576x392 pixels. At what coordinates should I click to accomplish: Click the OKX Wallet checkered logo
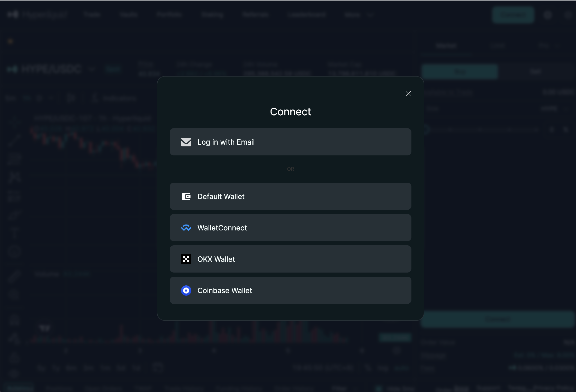(186, 259)
